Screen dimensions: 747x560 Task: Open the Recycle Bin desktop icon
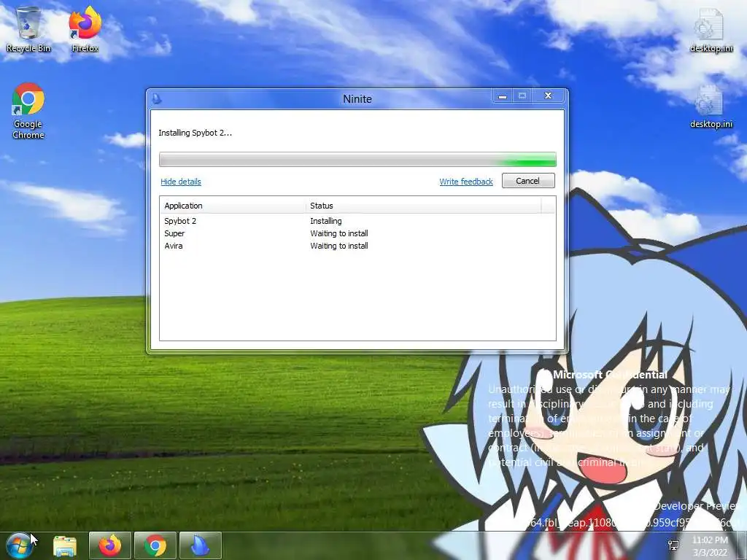pyautogui.click(x=28, y=28)
